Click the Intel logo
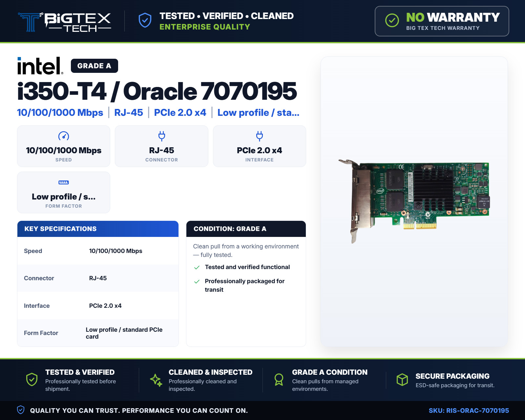 40,66
